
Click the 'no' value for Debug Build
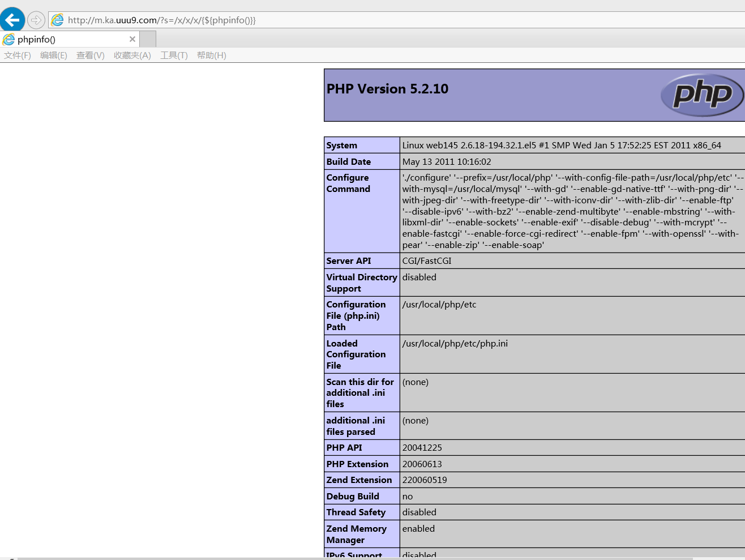click(x=408, y=497)
